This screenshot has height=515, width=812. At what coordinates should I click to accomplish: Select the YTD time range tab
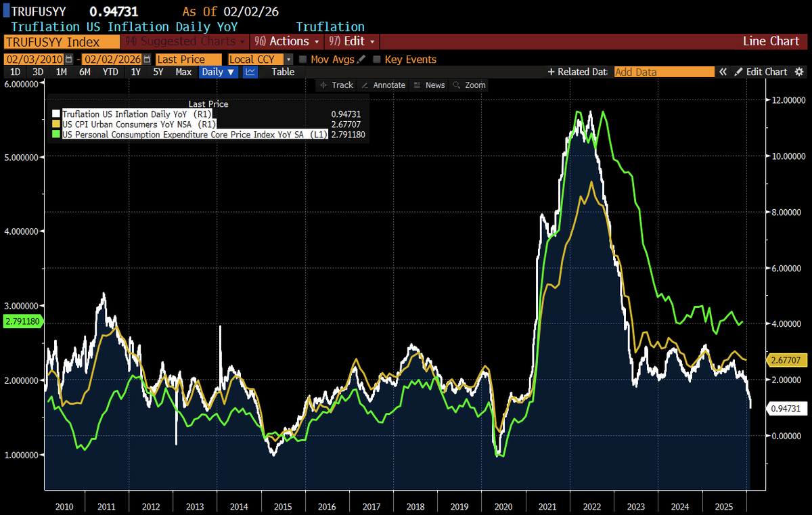coord(110,72)
